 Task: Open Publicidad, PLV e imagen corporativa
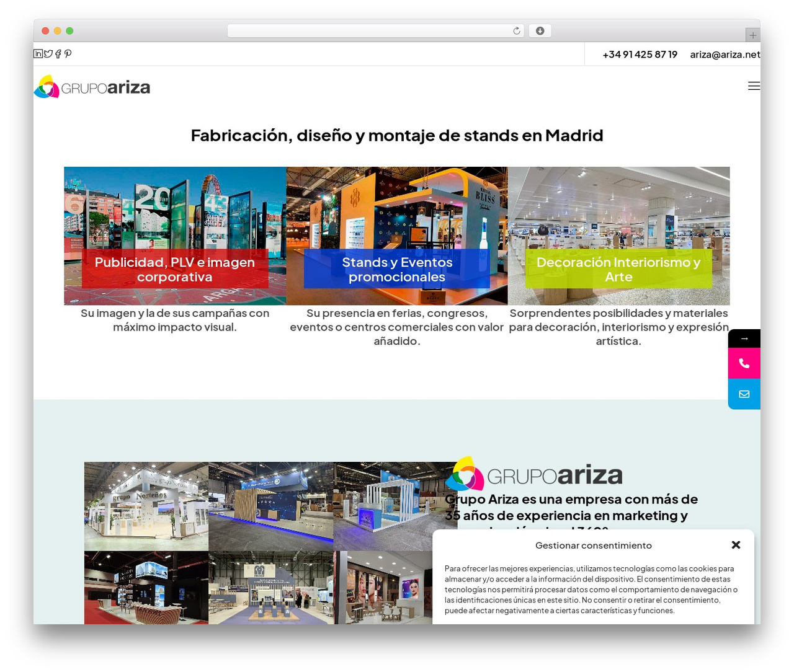(175, 270)
